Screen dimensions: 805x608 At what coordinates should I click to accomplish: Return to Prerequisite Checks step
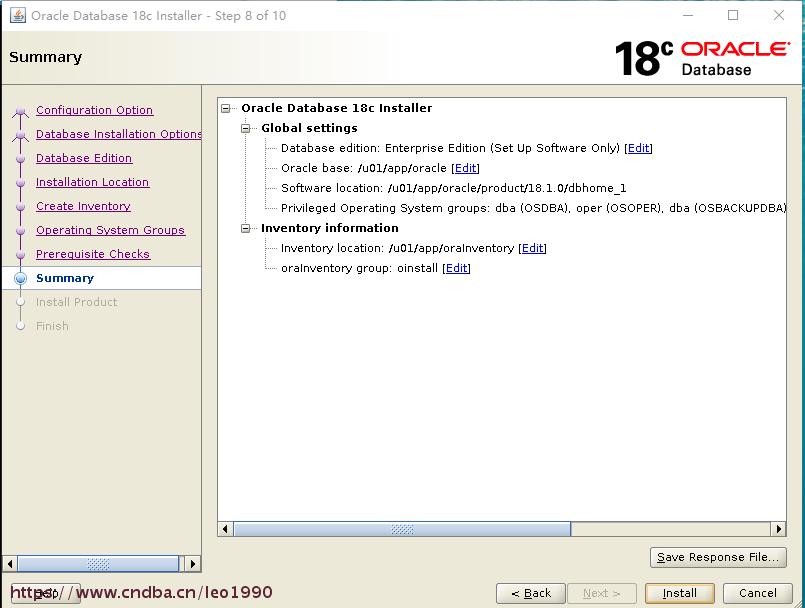point(93,254)
